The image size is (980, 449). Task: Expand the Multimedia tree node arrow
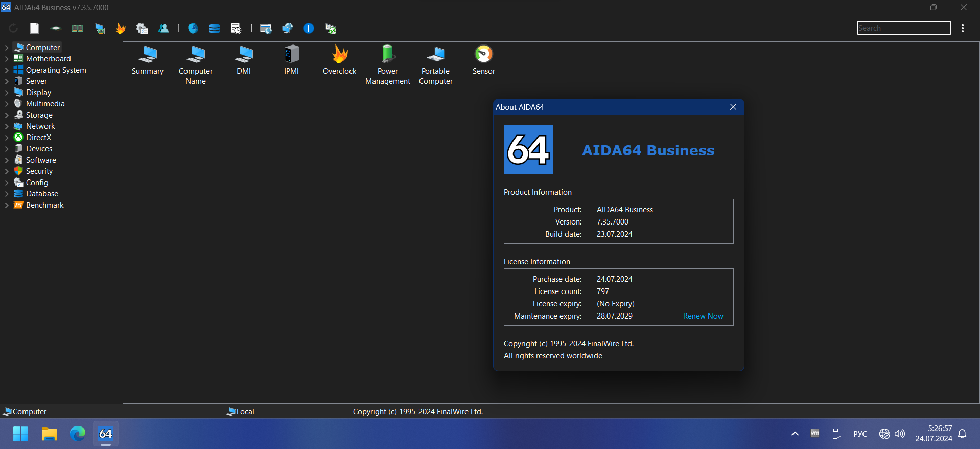click(x=7, y=104)
